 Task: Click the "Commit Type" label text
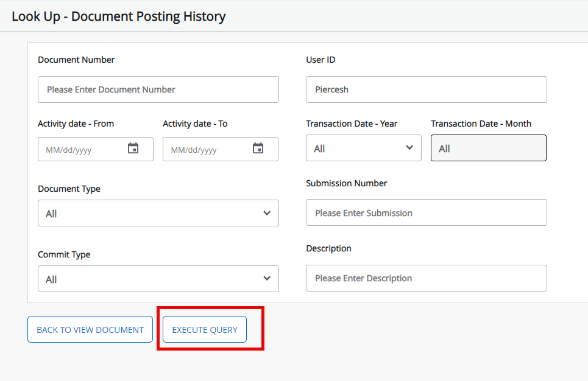(x=64, y=254)
